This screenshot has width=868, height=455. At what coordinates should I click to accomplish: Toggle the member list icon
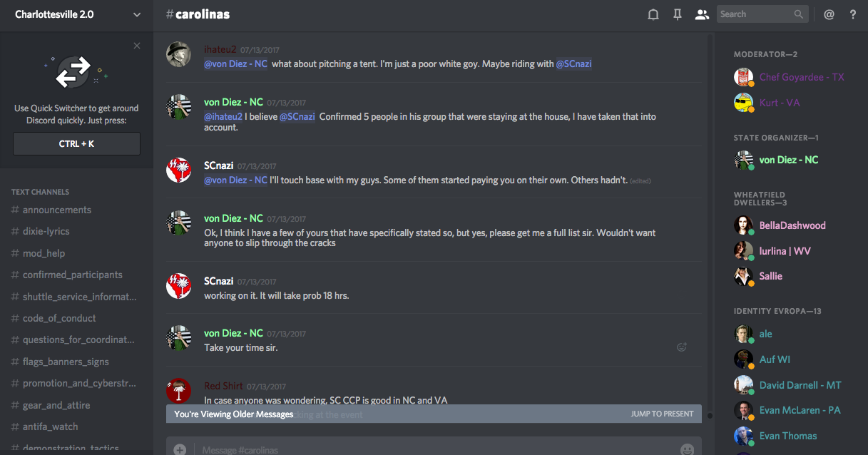click(x=702, y=14)
